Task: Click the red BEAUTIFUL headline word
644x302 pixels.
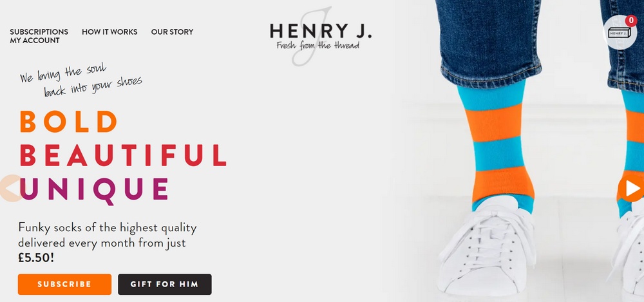Action: (x=123, y=155)
